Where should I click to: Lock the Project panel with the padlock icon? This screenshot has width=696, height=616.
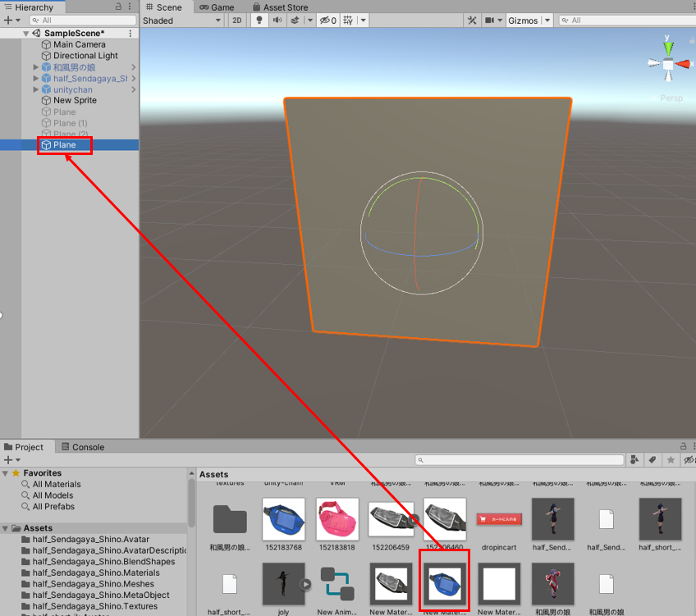tap(683, 446)
